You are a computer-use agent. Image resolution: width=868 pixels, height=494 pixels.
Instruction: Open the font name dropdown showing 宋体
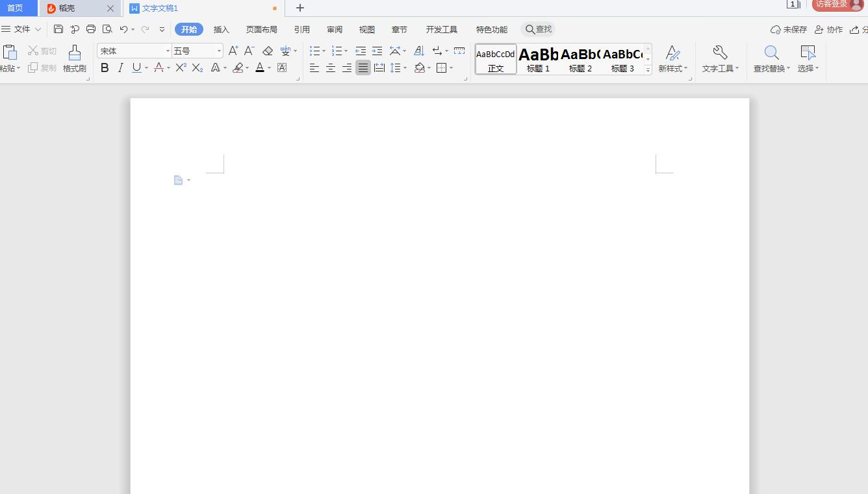click(134, 51)
